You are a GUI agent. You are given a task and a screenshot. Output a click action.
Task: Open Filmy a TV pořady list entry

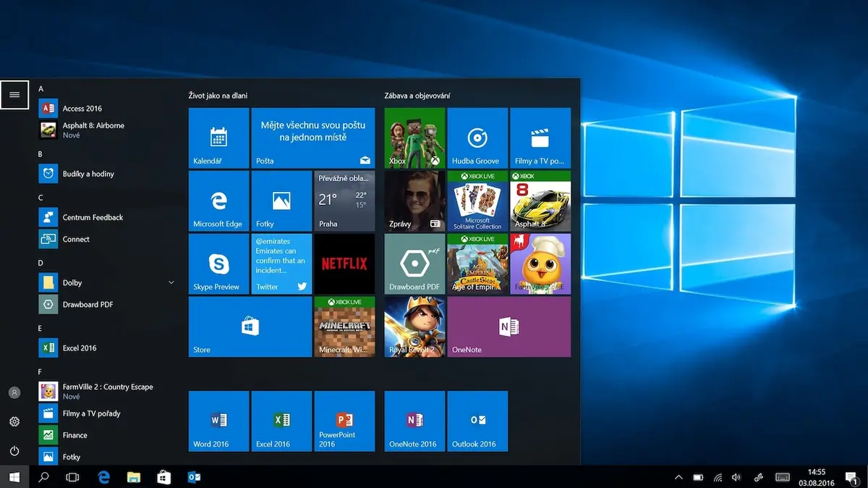click(106, 413)
